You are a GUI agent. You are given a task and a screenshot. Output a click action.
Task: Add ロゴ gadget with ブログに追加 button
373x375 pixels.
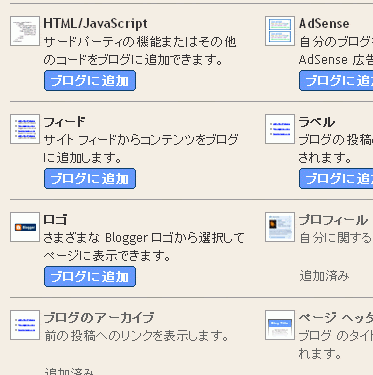pyautogui.click(x=90, y=276)
